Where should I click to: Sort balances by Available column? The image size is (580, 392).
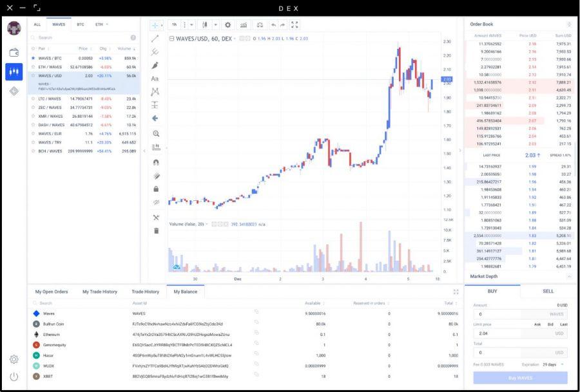[x=314, y=303]
